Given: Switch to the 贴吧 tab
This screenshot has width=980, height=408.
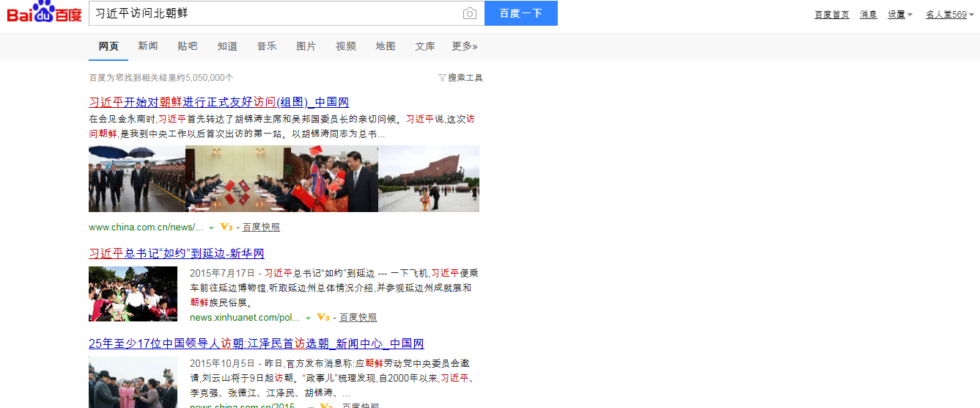Looking at the screenshot, I should (x=188, y=46).
